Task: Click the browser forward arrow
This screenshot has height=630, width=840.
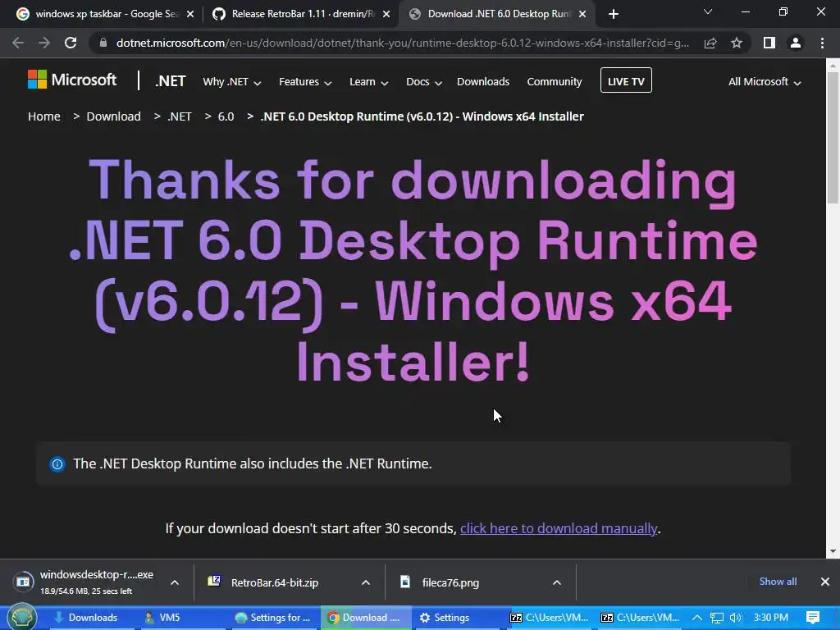Action: pyautogui.click(x=44, y=43)
